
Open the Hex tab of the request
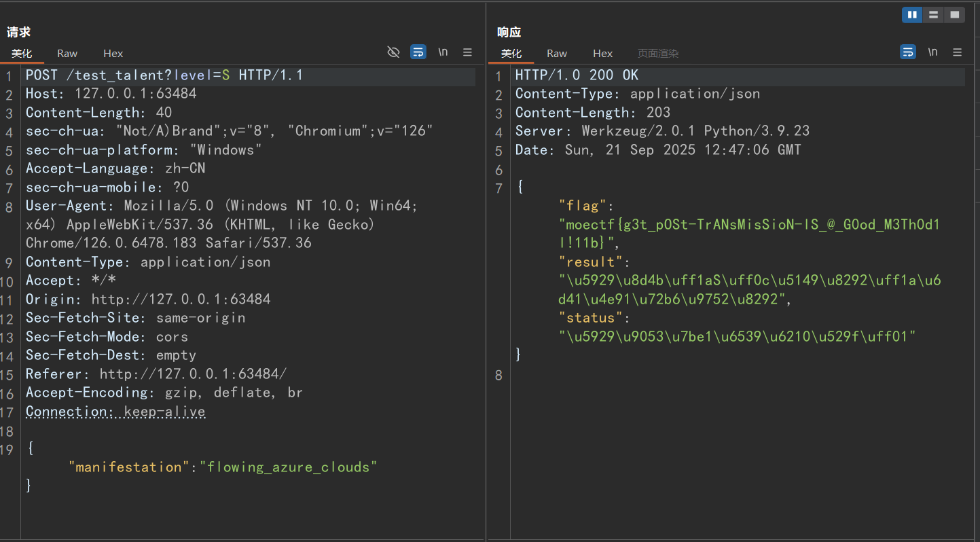(113, 53)
